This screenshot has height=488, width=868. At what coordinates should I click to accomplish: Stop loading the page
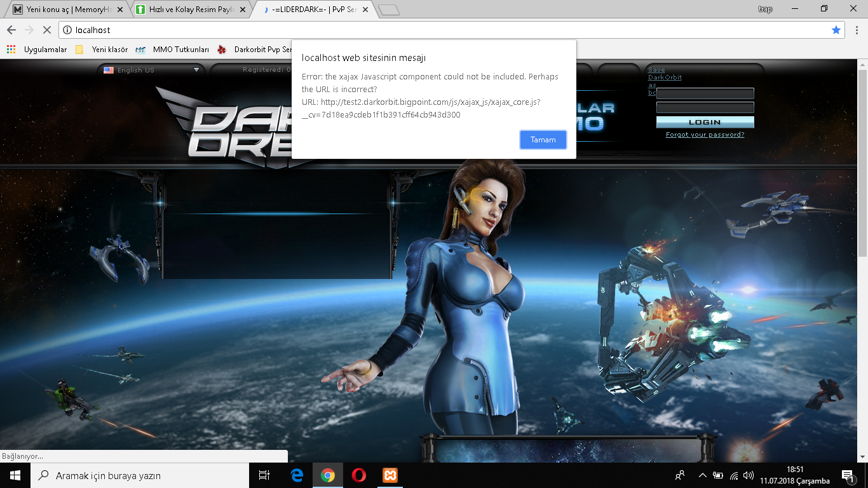(47, 30)
